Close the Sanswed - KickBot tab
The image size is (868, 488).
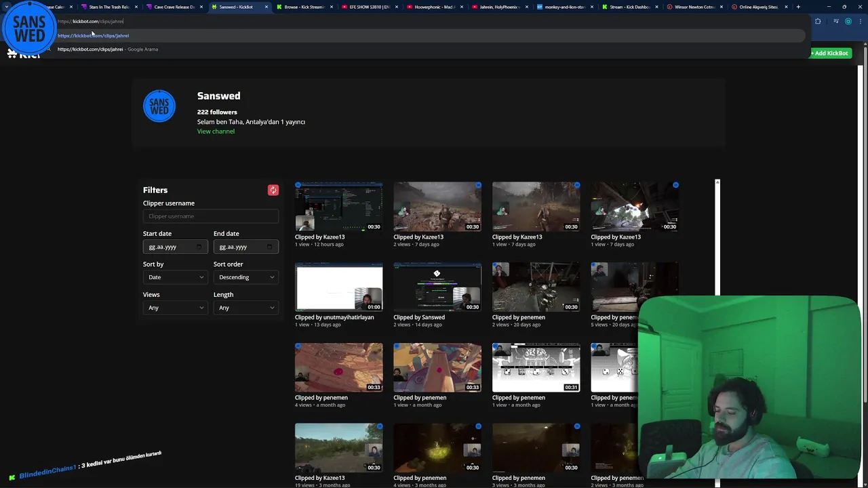click(x=267, y=7)
